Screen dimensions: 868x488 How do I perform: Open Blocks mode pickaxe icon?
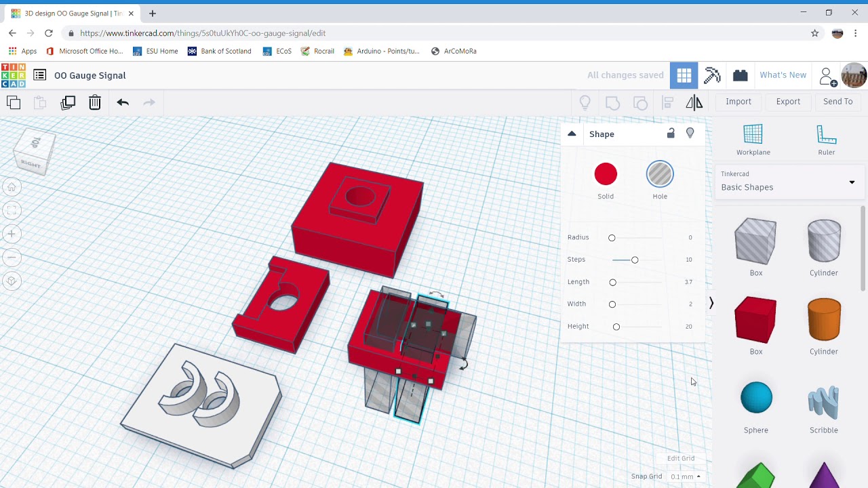tap(712, 75)
